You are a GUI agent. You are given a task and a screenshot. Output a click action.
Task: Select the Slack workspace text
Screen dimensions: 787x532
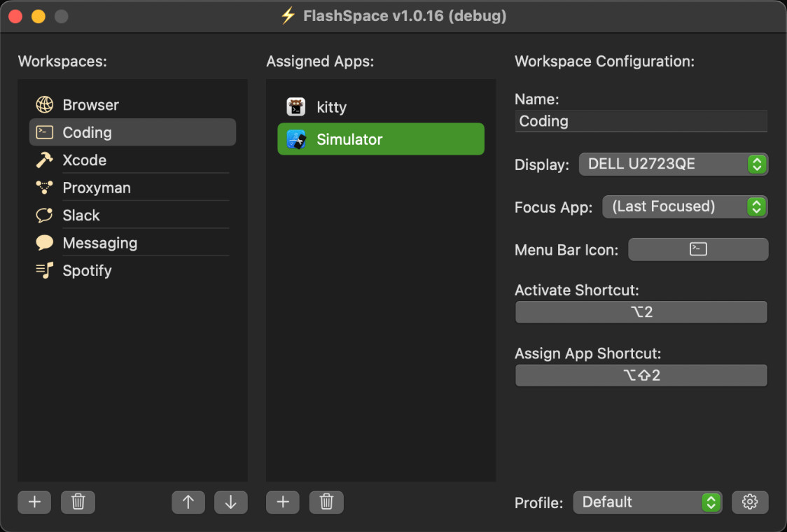point(81,216)
